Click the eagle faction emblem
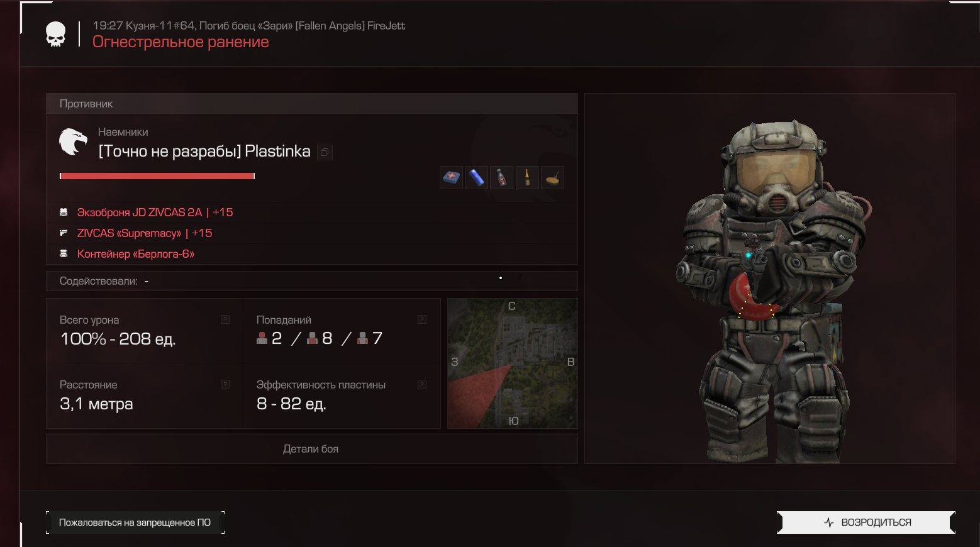 73,142
